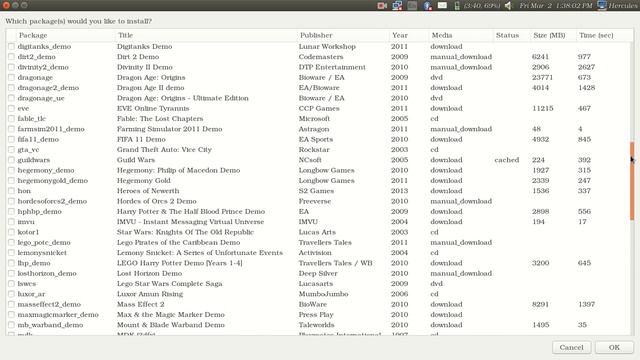640x360 pixels.
Task: Open the battery indicator showing 69%
Action: [476, 5]
